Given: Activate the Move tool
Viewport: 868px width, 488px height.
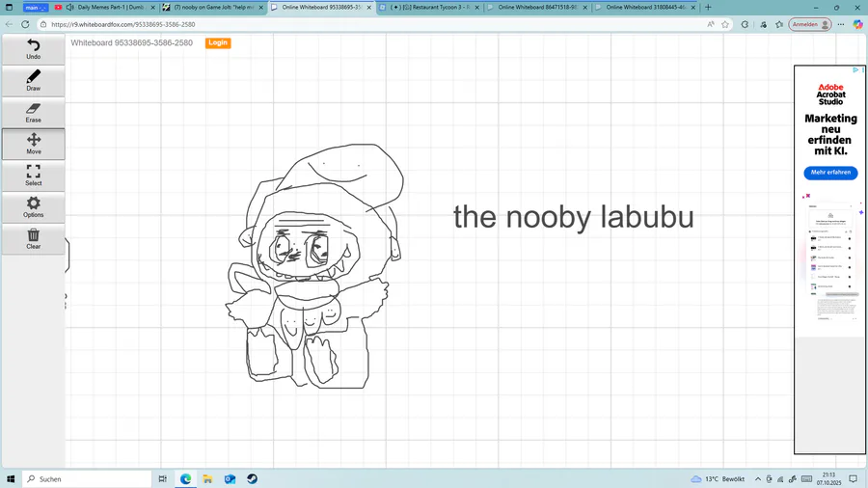Looking at the screenshot, I should (x=33, y=144).
